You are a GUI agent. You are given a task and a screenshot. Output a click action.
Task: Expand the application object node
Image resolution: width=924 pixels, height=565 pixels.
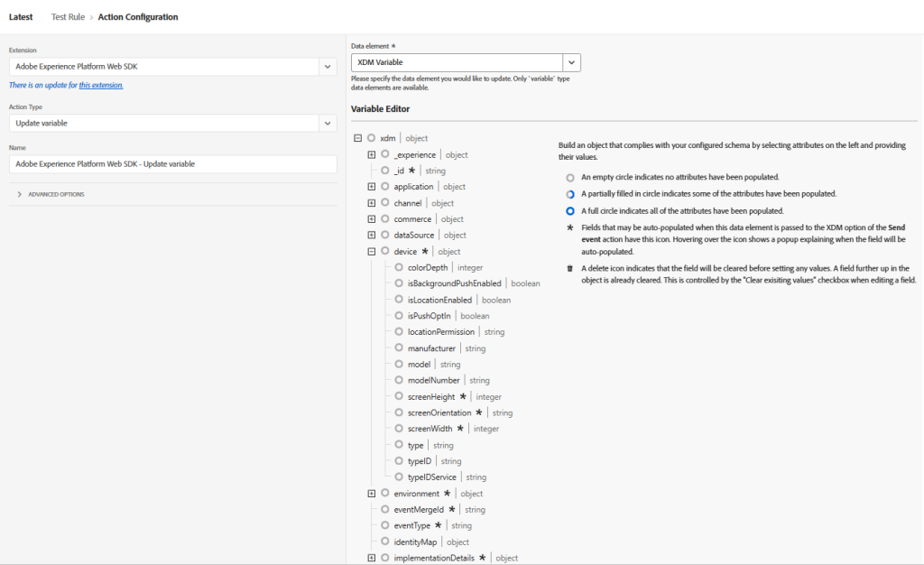(371, 186)
